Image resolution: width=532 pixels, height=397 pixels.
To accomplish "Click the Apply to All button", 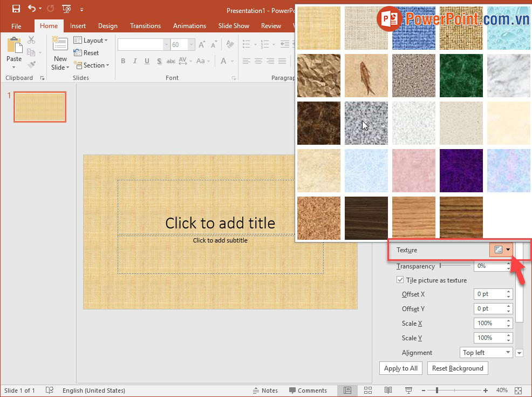I will point(400,368).
